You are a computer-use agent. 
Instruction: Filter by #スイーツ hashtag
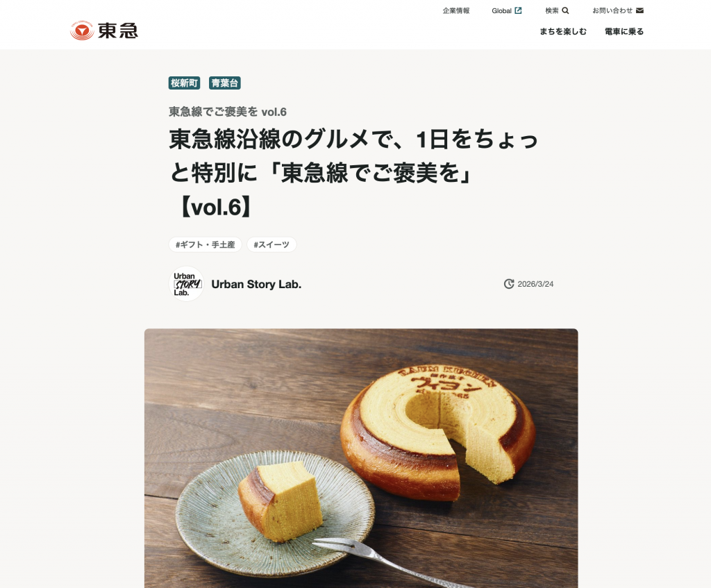(271, 244)
